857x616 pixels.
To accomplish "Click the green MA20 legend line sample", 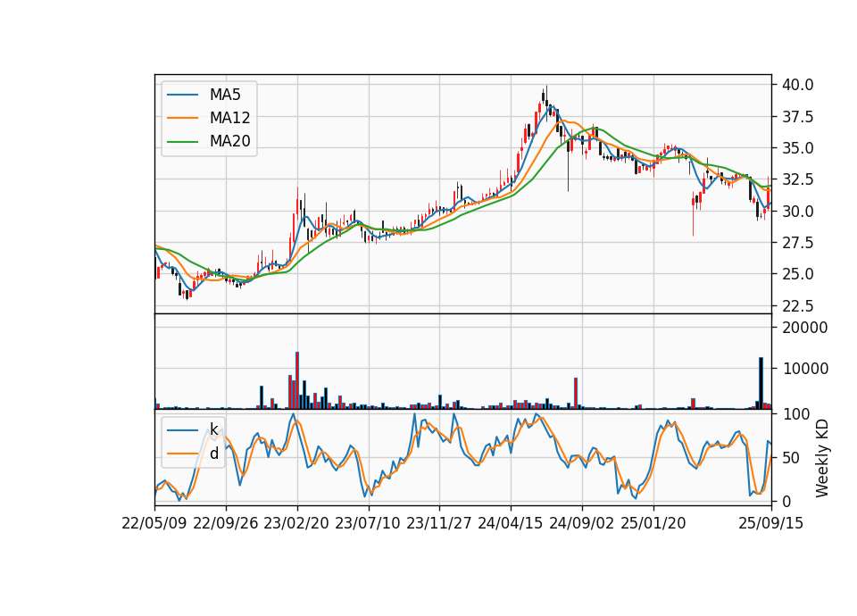I will tap(182, 142).
